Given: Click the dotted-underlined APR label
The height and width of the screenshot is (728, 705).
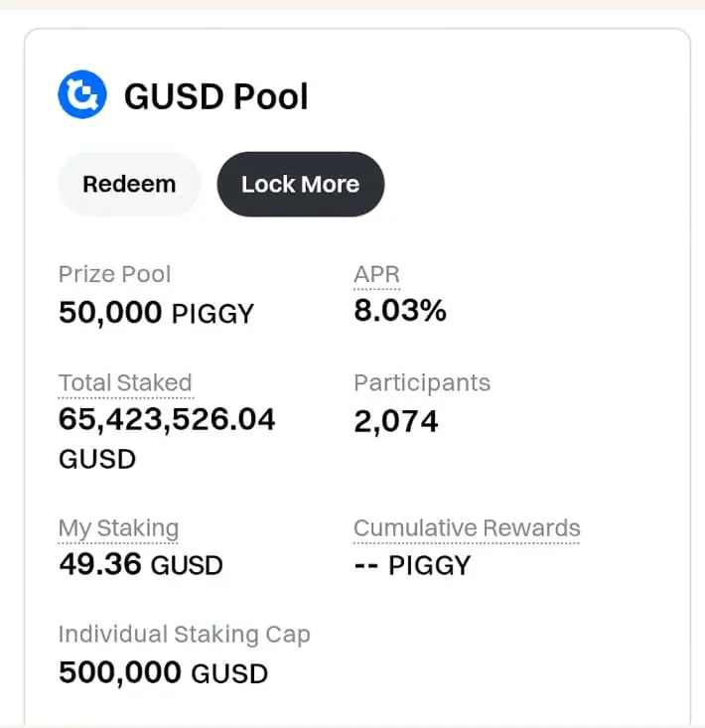Looking at the screenshot, I should pos(376,275).
